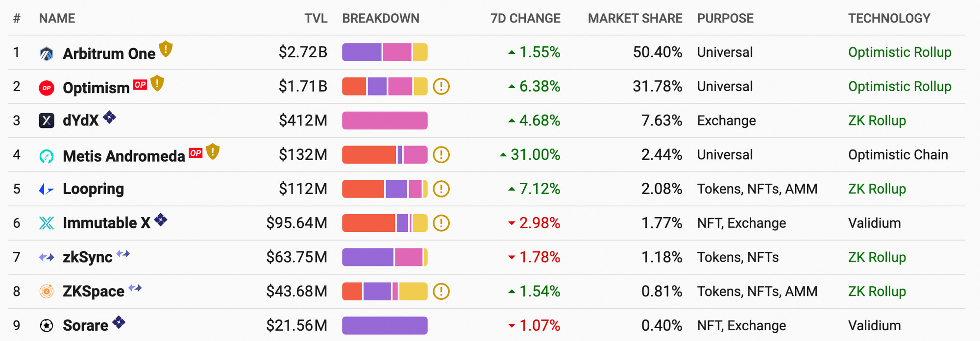Click the StarkEx diamond icon next to Immutable X
Image resolution: width=980 pixels, height=341 pixels.
[161, 220]
